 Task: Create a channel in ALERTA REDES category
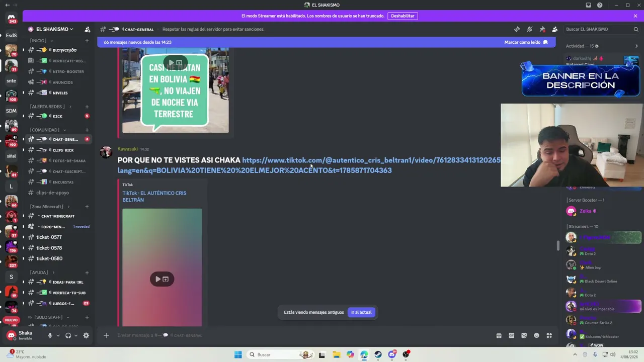click(87, 107)
